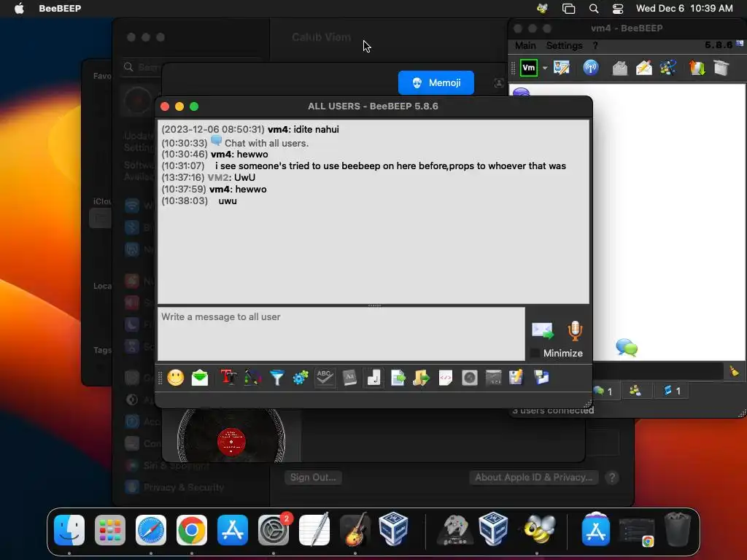
Task: Open the BeeBEEP bee icon in Dock
Action: (539, 529)
